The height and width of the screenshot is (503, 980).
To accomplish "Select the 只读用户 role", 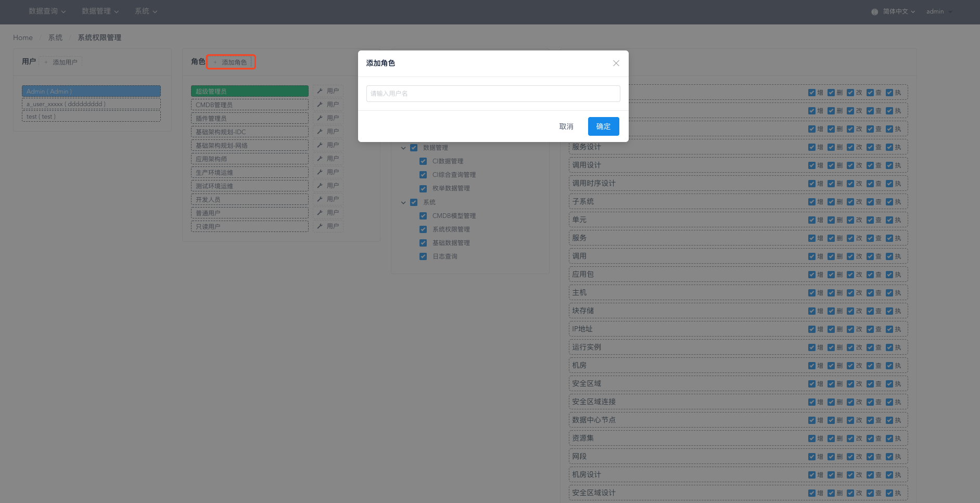I will [250, 226].
